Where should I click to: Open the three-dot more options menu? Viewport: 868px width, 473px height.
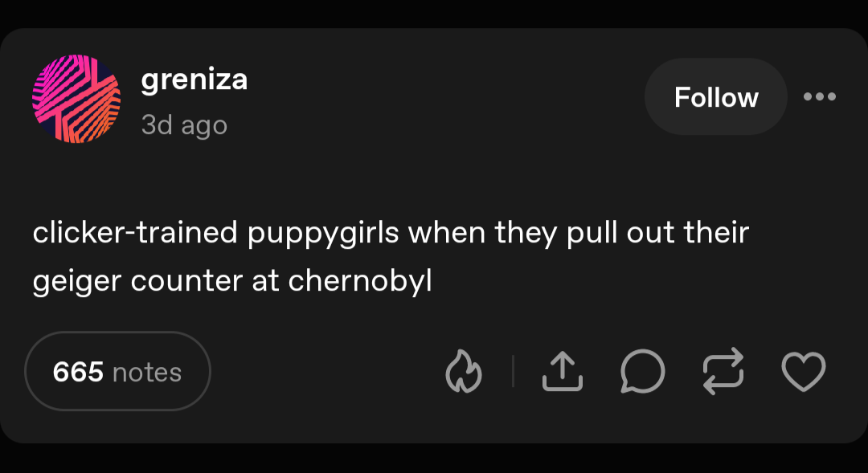click(x=820, y=97)
